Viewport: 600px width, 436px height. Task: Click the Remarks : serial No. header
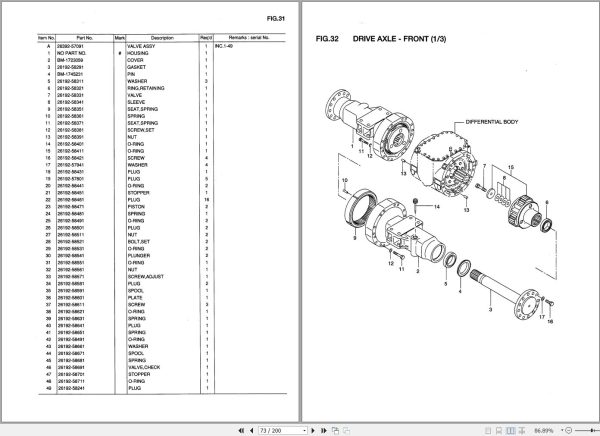249,38
